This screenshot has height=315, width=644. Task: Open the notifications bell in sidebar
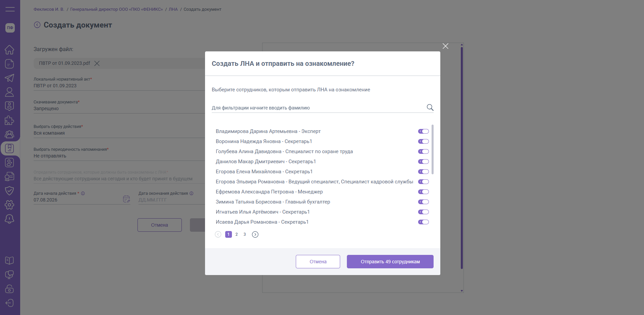tap(9, 219)
